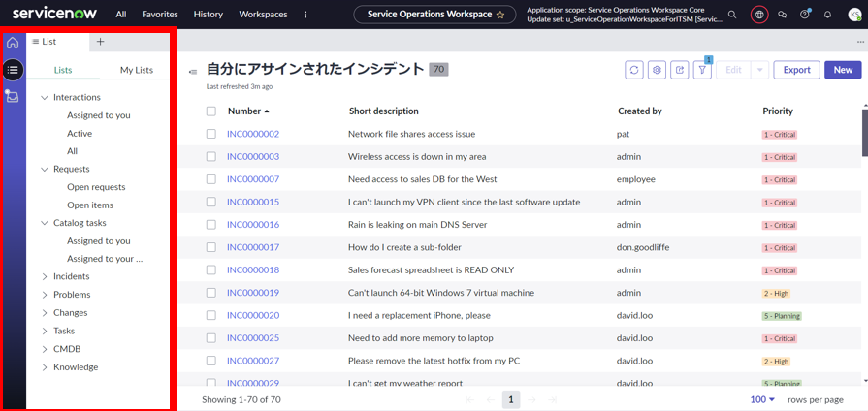
Task: Check the box for INC0000002
Action: click(210, 134)
